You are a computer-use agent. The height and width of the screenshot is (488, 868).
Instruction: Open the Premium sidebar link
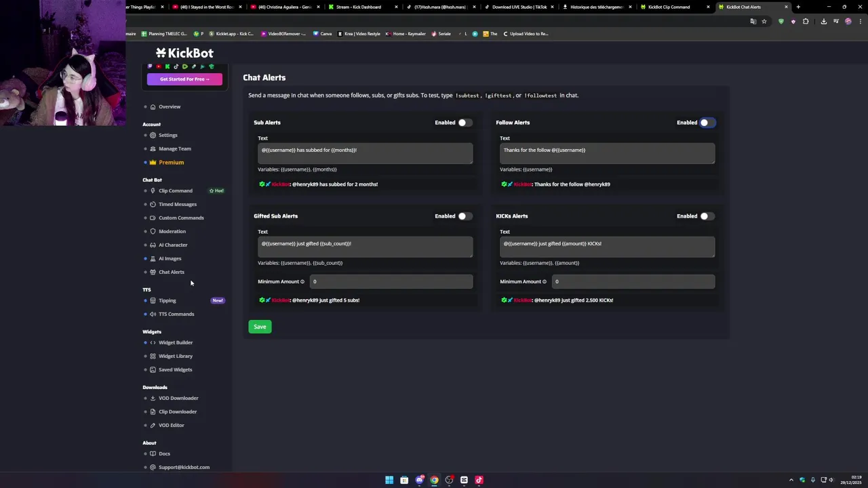171,162
